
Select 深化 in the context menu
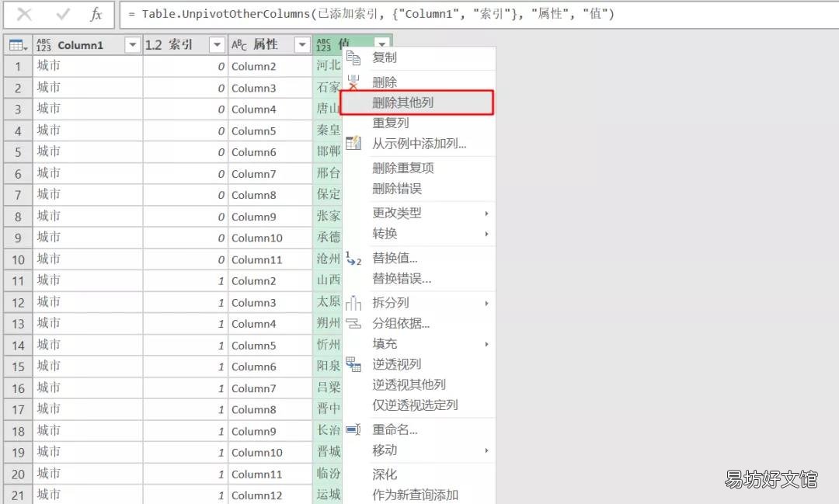[385, 474]
